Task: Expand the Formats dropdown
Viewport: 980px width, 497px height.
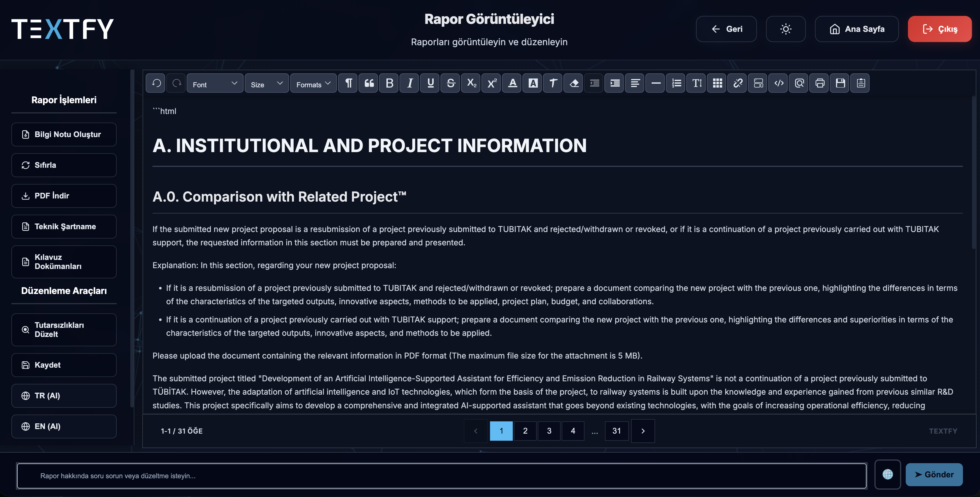Action: tap(313, 84)
